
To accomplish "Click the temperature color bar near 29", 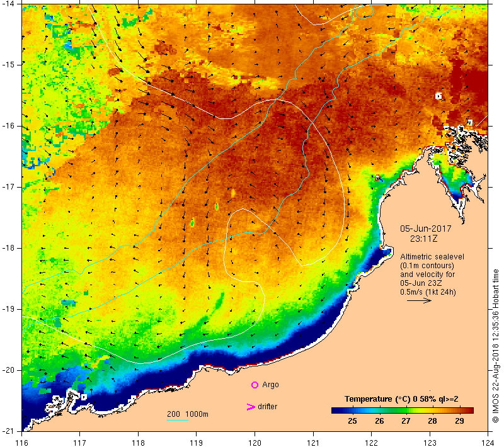I will pos(460,410).
